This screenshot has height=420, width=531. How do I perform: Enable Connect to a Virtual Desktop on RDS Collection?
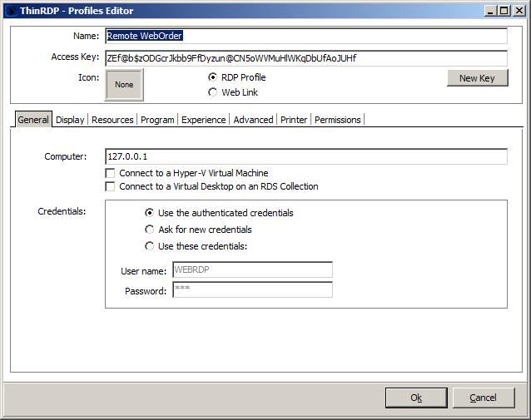[110, 186]
